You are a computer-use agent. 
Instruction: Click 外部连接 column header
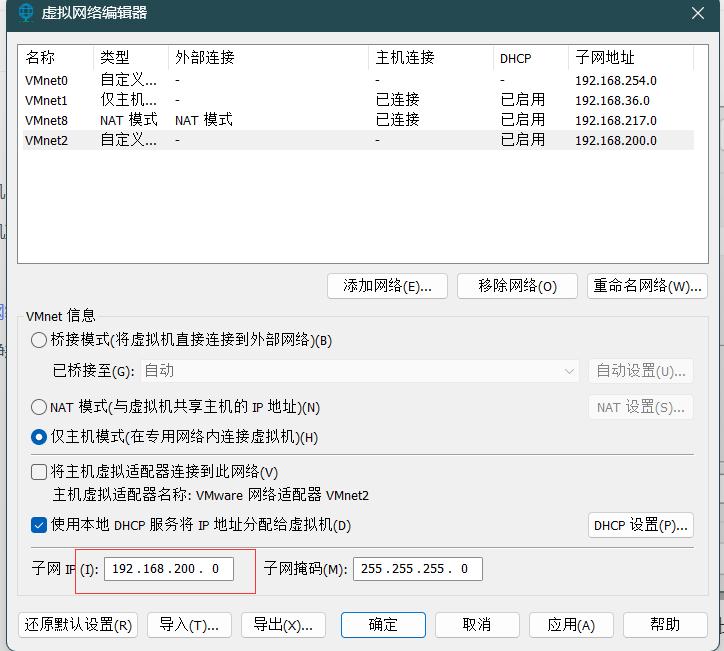click(x=268, y=58)
